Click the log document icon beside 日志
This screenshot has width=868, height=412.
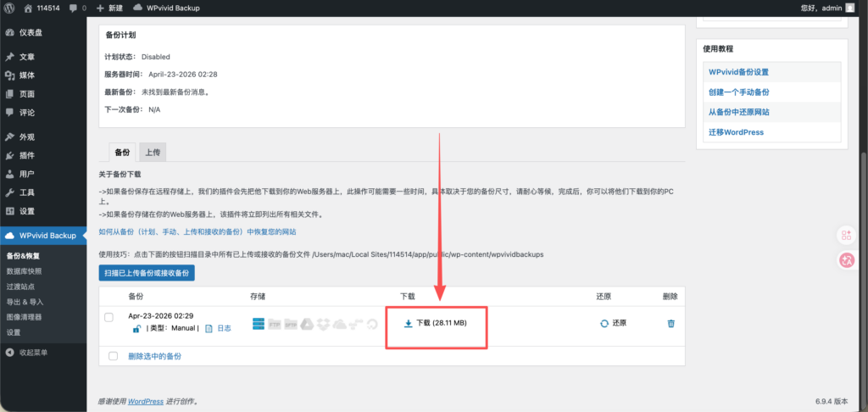tap(209, 328)
